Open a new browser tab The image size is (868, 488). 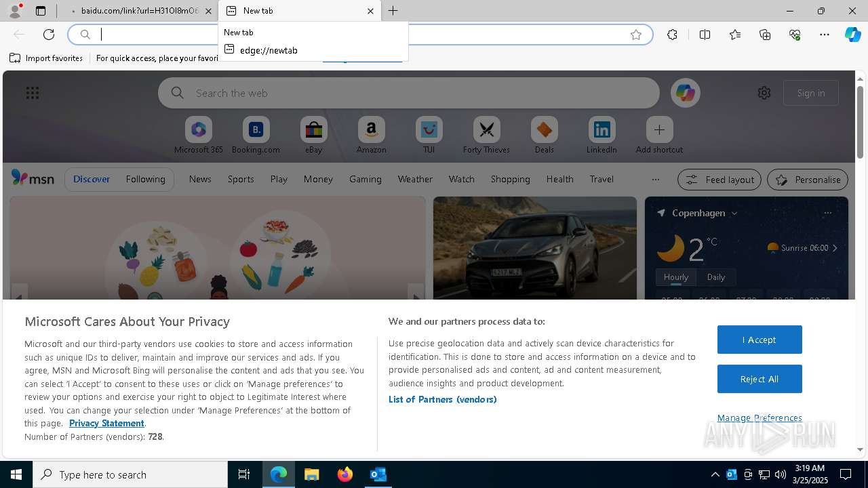point(393,11)
